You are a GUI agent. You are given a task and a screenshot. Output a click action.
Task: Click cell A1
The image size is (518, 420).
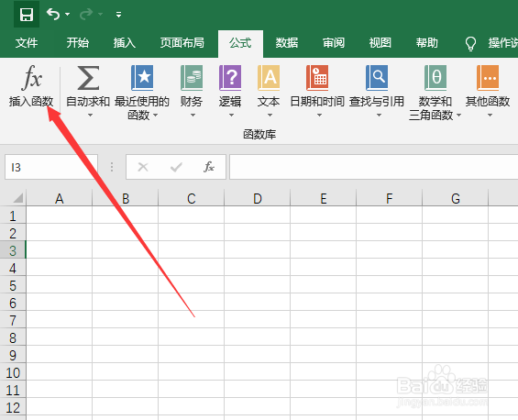click(x=59, y=216)
